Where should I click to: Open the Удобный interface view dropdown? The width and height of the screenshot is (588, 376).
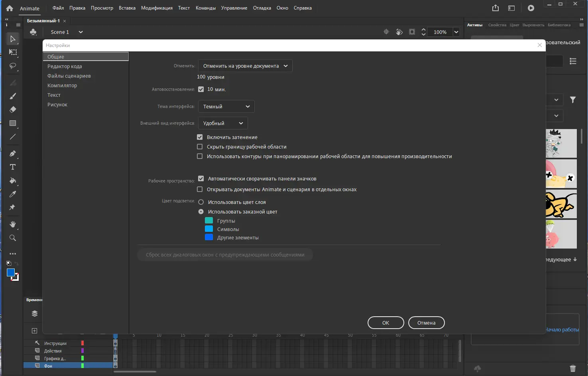point(223,123)
